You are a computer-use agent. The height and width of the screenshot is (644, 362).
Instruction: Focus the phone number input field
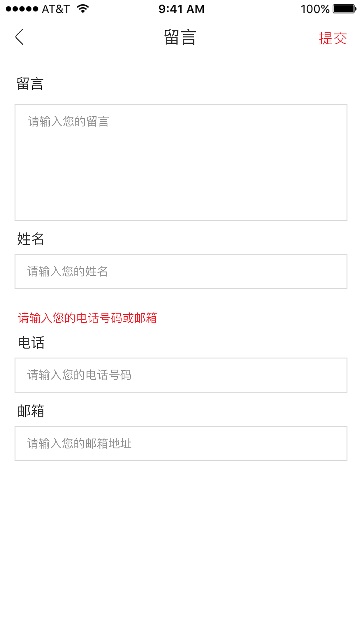181,375
